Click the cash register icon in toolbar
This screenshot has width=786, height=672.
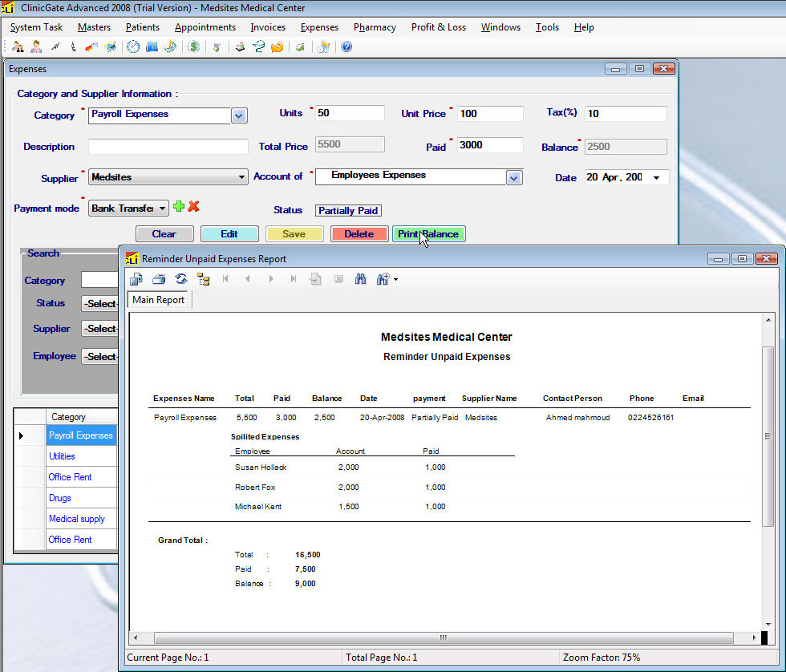tap(240, 47)
